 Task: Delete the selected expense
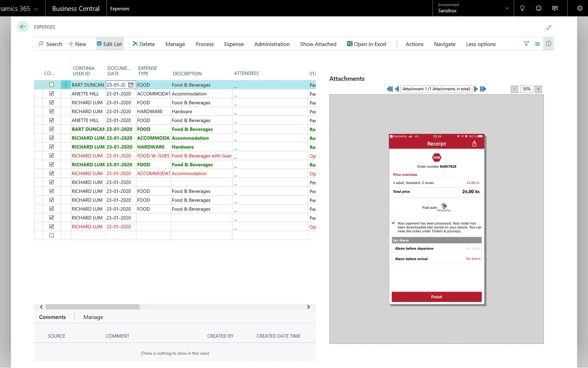pyautogui.click(x=144, y=44)
